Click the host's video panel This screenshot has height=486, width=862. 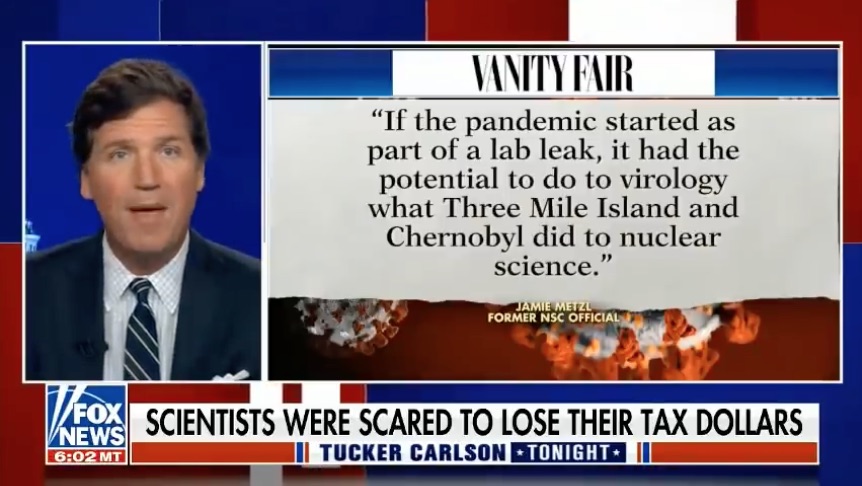pos(143,212)
